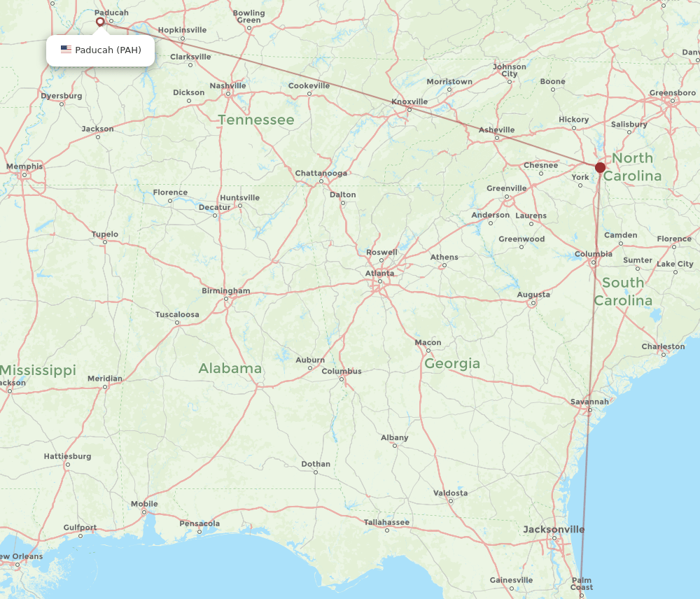The height and width of the screenshot is (599, 700).
Task: Click the Tupelo city label
Action: click(x=105, y=234)
